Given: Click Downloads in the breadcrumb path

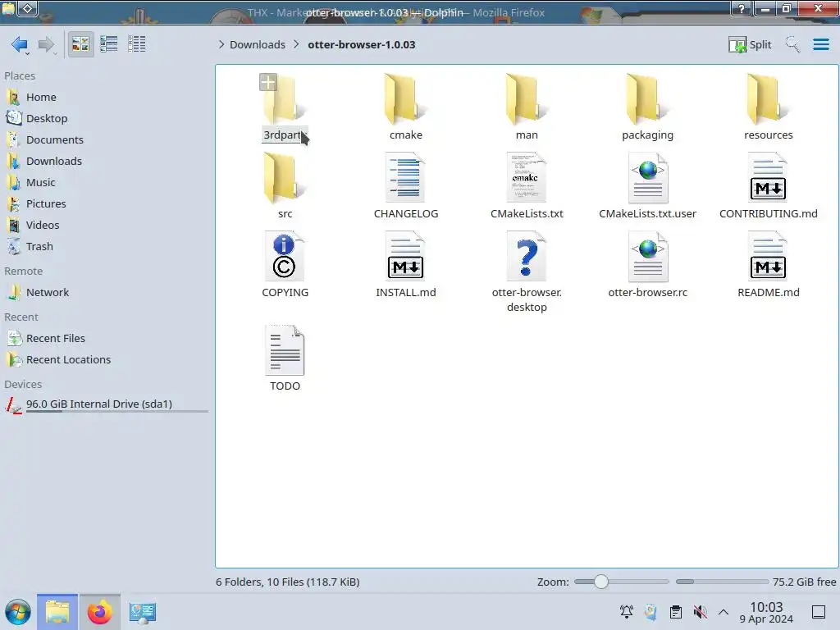Looking at the screenshot, I should (258, 44).
